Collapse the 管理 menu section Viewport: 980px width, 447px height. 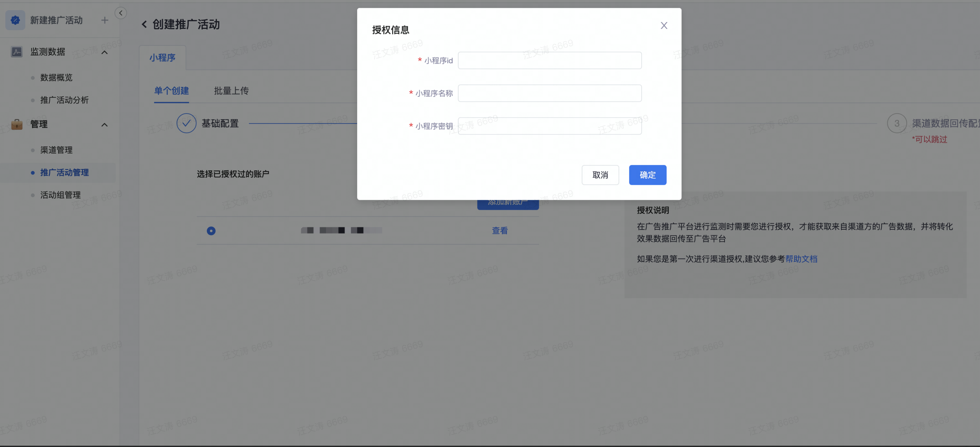click(x=105, y=125)
